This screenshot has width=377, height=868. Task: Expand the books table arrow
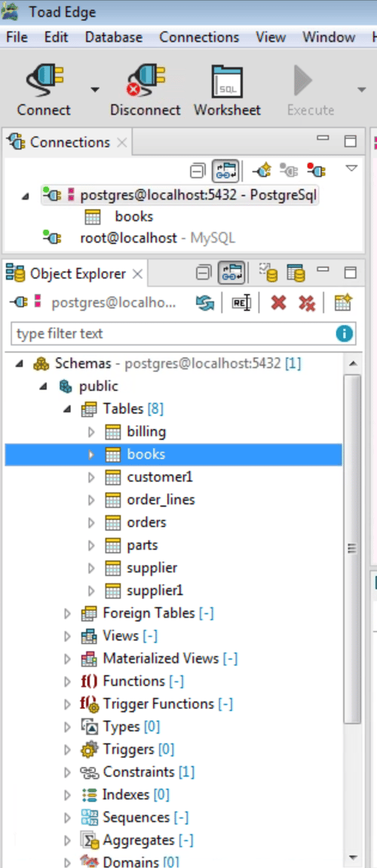[x=91, y=454]
